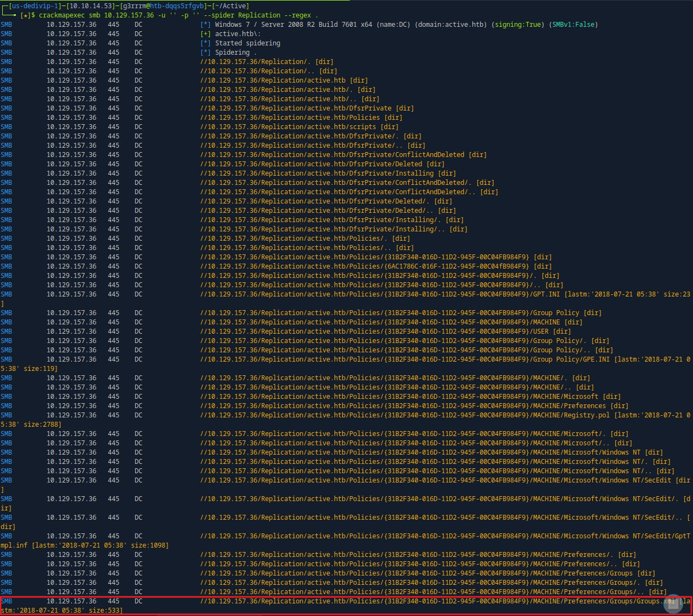Click the 'DfsrPrivate/ConflictAndDeleted [dir]' path

pos(343,155)
